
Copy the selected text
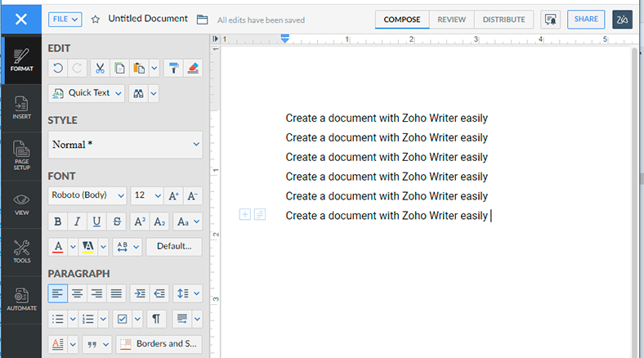119,68
